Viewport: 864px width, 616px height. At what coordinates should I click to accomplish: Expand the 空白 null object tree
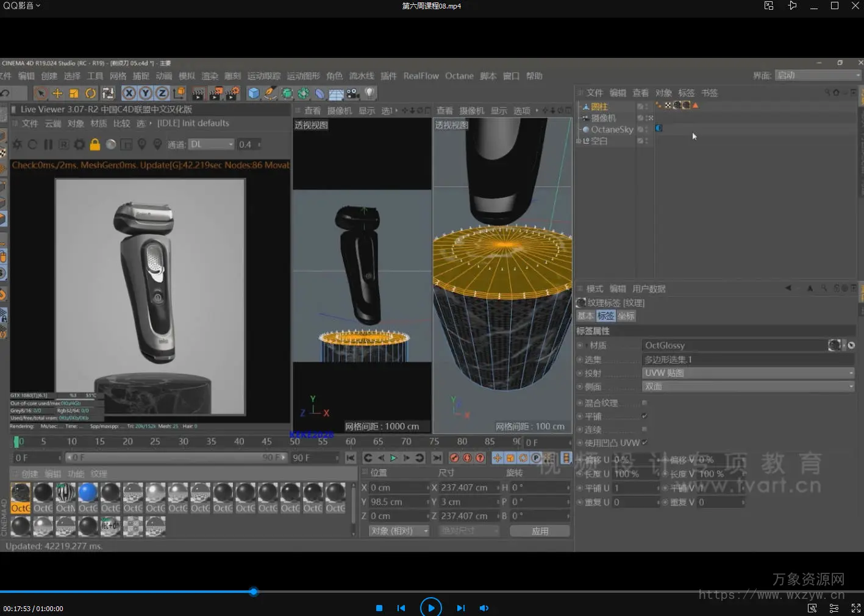579,141
